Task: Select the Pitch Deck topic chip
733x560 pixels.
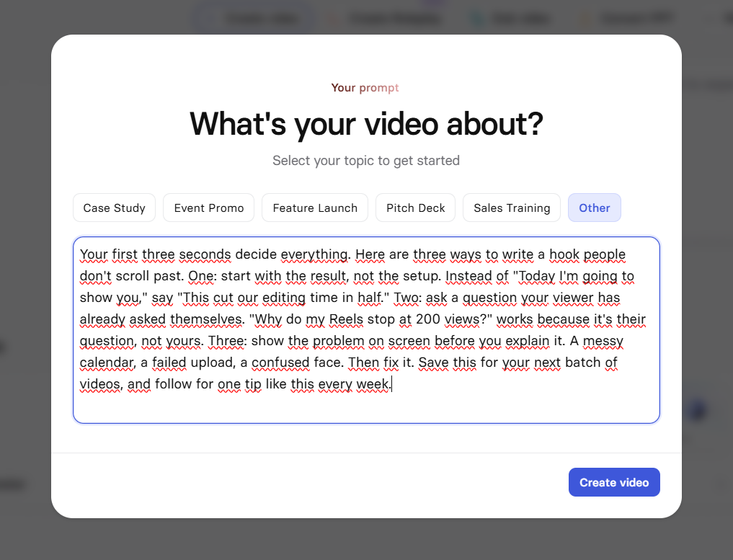Action: pos(415,208)
